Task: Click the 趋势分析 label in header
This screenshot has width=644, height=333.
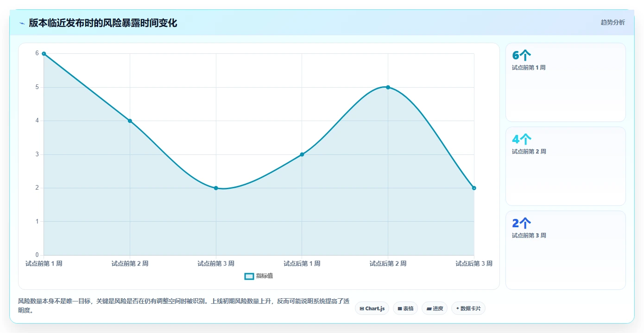Action: tap(612, 22)
